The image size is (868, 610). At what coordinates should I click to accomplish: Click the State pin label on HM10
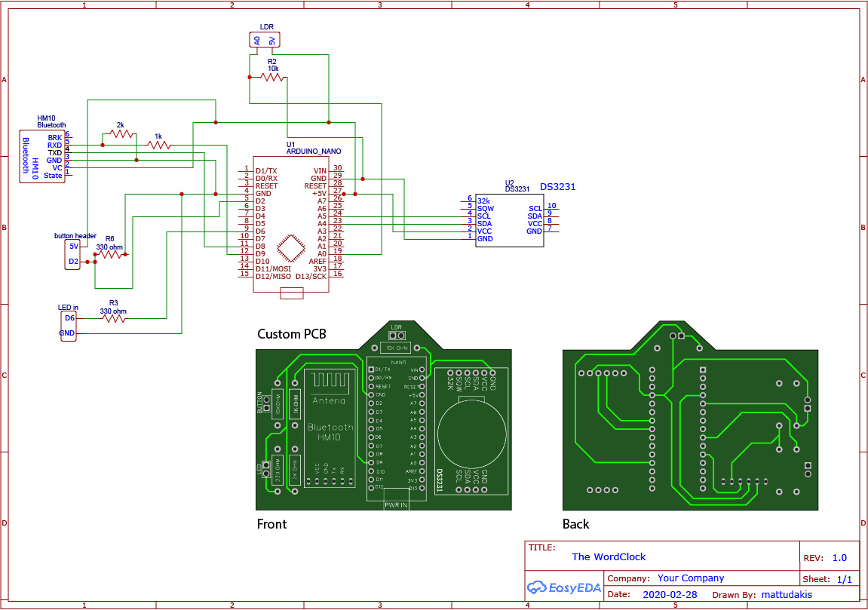tap(53, 176)
